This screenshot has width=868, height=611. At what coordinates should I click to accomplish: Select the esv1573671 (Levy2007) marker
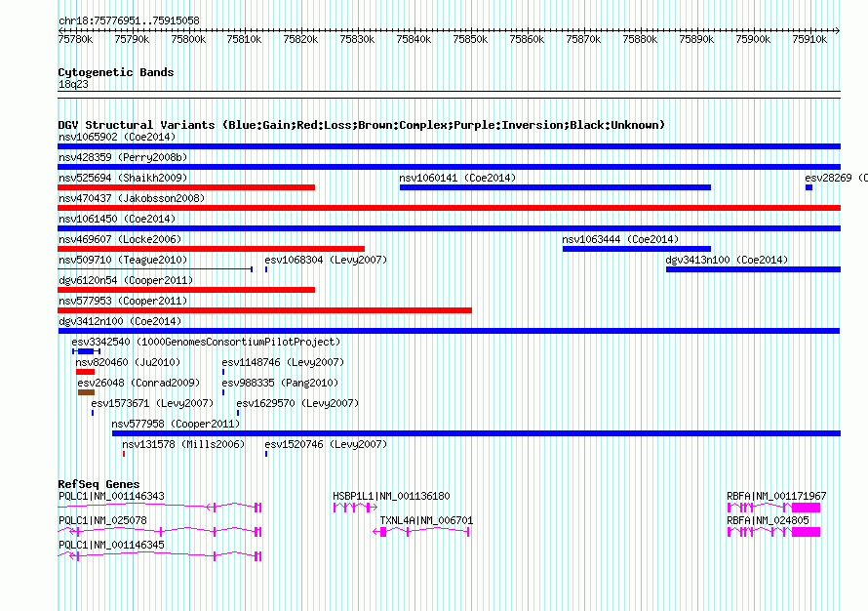point(93,413)
